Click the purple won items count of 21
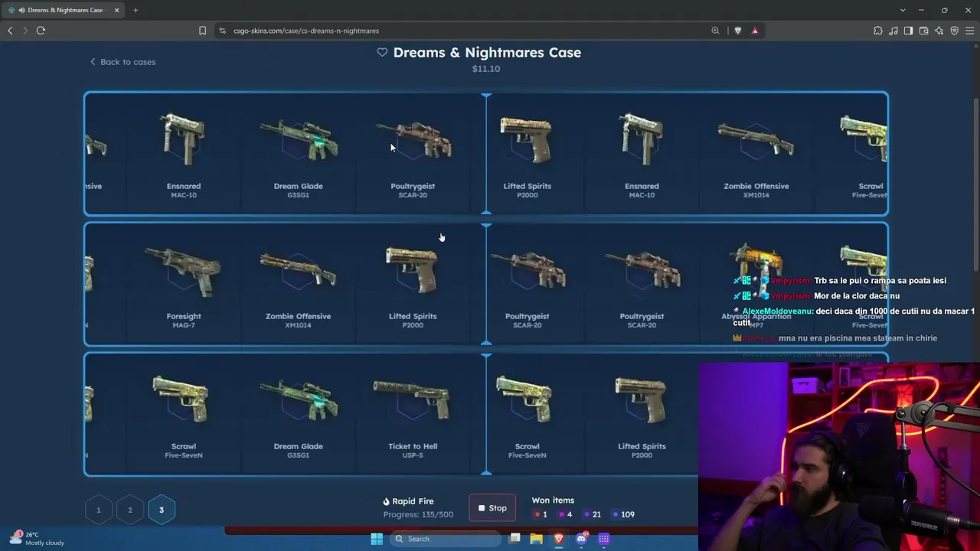 [x=592, y=514]
